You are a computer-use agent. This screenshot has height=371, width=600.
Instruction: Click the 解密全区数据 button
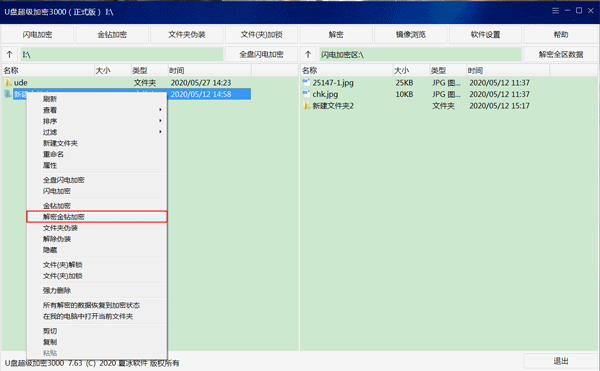click(561, 54)
